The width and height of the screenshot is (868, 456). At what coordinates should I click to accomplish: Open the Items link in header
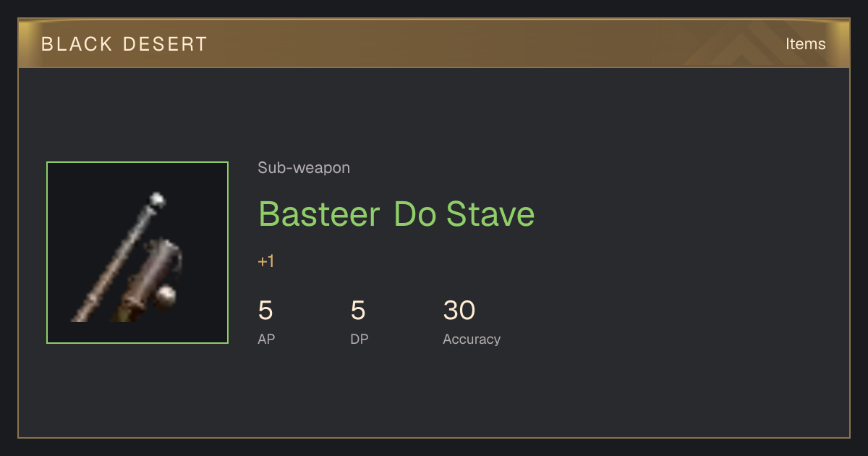tap(805, 43)
